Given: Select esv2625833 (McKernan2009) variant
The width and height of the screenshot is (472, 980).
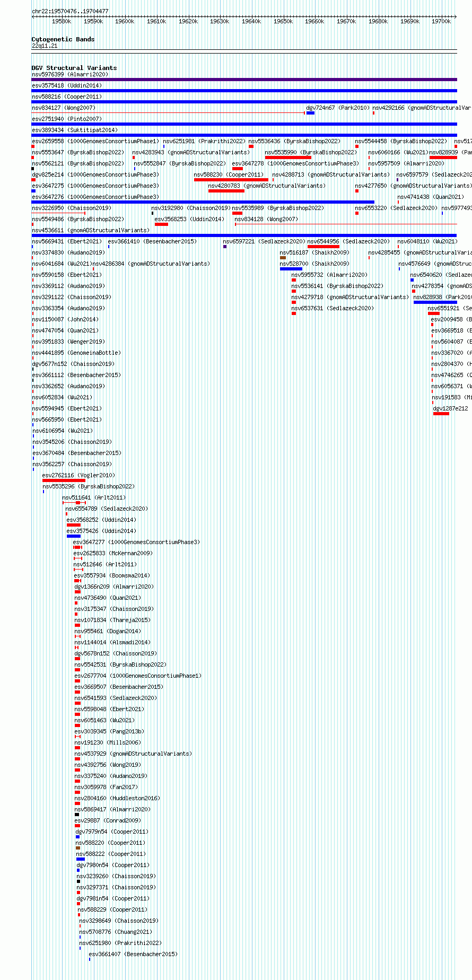Looking at the screenshot, I should click(x=113, y=553).
